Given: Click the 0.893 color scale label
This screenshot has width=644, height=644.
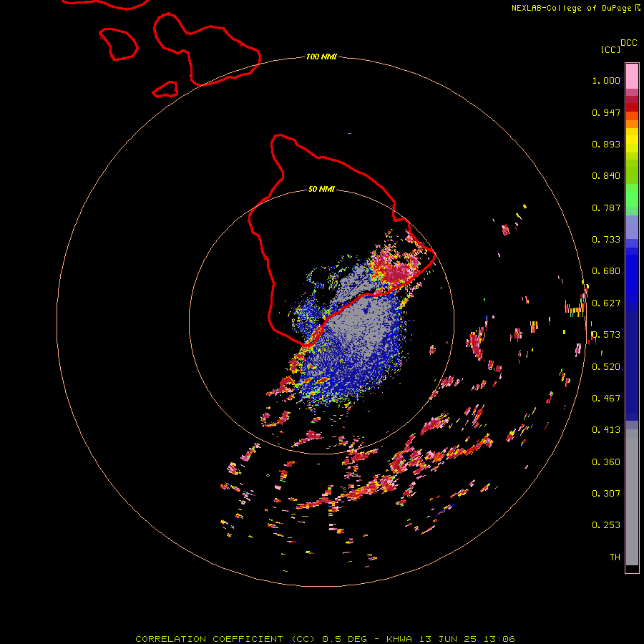Looking at the screenshot, I should [606, 144].
